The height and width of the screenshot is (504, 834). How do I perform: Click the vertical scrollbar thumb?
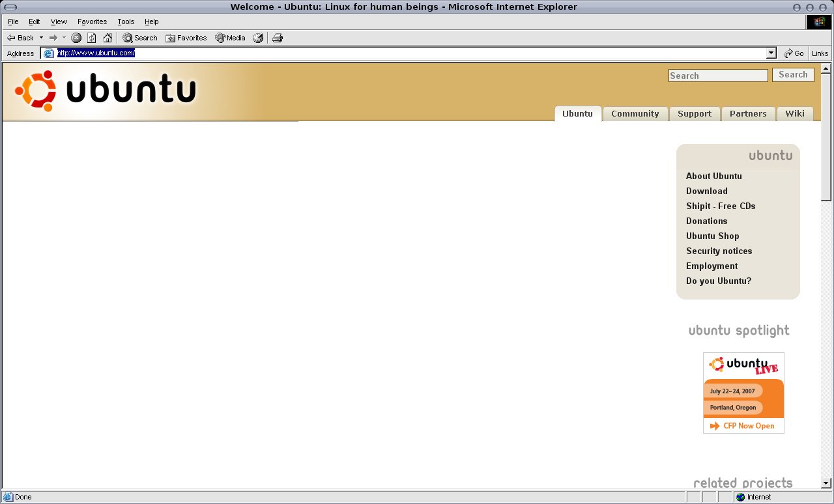click(x=826, y=137)
